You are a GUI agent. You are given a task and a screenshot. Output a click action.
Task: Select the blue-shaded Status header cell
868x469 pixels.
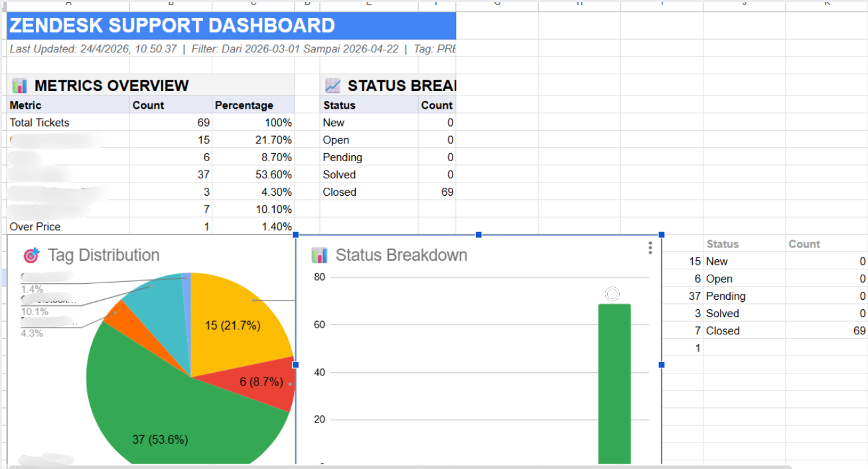(x=369, y=105)
